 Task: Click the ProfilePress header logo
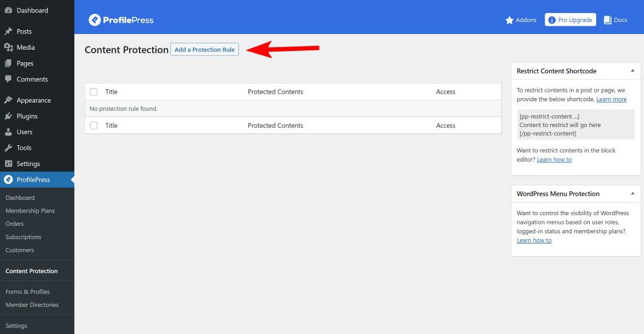pos(121,19)
